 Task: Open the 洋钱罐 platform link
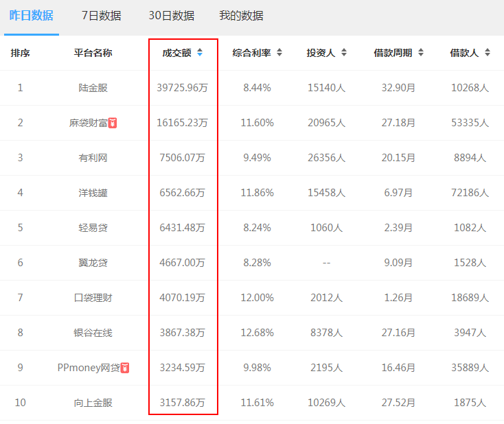[93, 193]
